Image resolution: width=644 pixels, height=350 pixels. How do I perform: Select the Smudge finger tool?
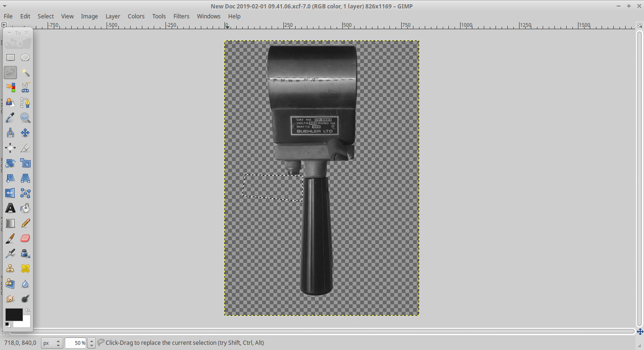[x=10, y=299]
